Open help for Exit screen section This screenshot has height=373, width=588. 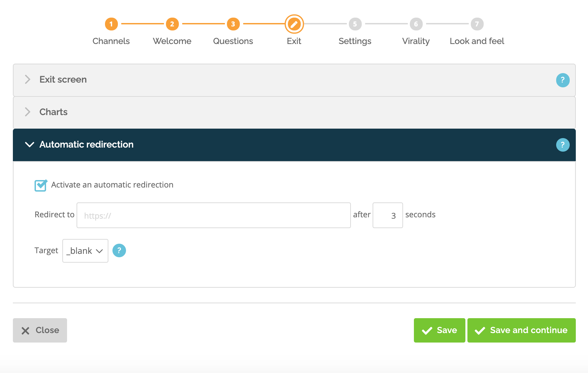click(563, 80)
